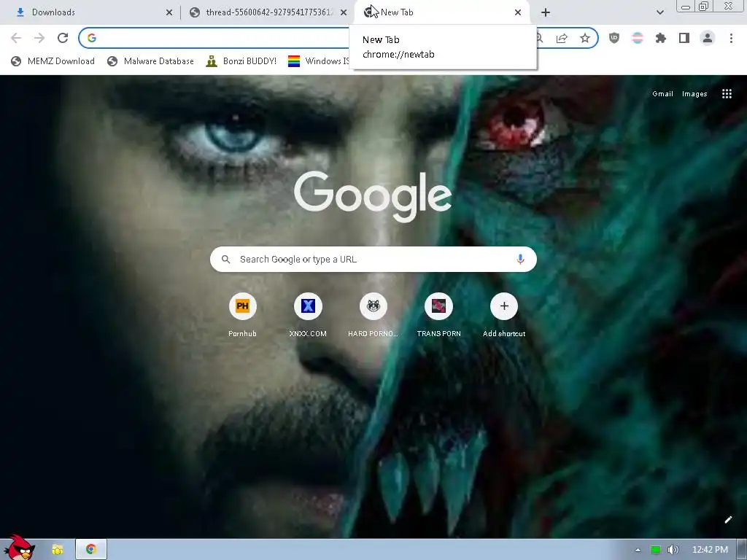Click the Search Google or type a URL box
Image resolution: width=747 pixels, height=560 pixels.
click(373, 259)
